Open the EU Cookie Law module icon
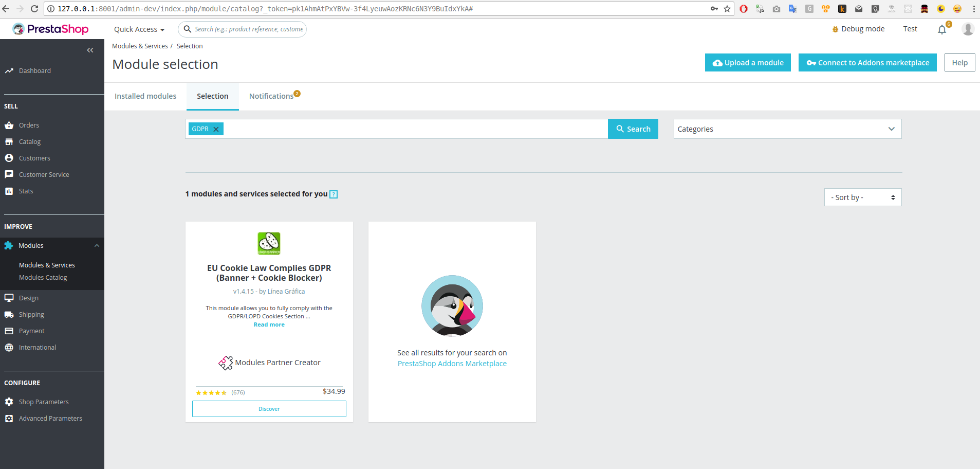The width and height of the screenshot is (980, 469). 269,243
